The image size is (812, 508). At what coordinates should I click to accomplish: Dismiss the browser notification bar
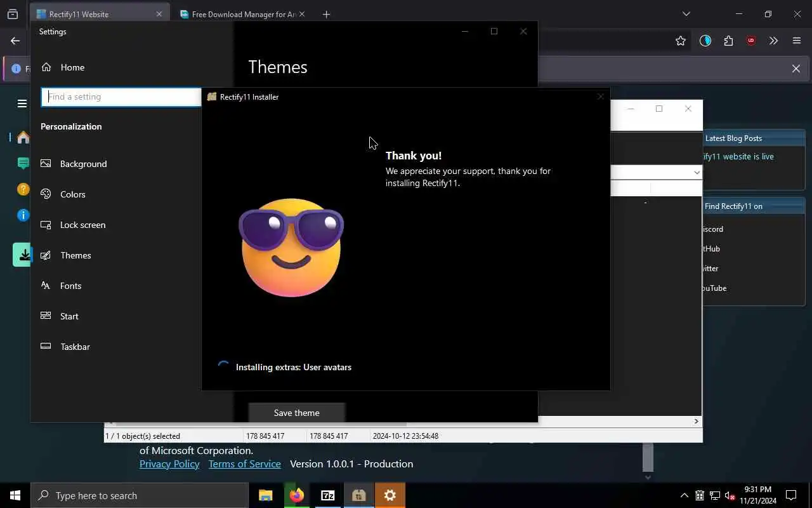(796, 69)
